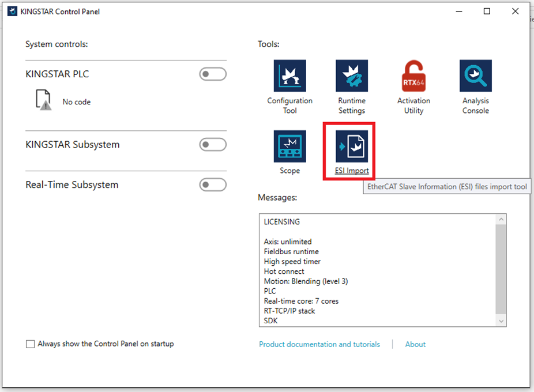Click the ESI Import tool icon
The width and height of the screenshot is (534, 392).
click(352, 146)
